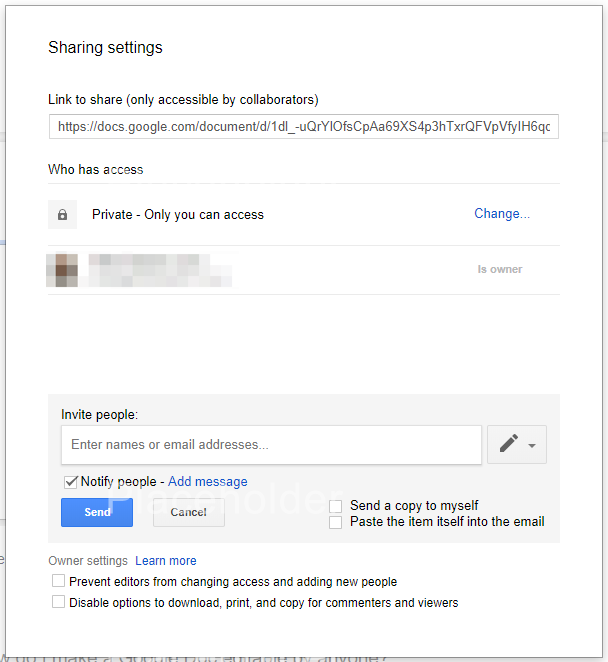Enable Send a copy to myself
This screenshot has height=662, width=608.
pyautogui.click(x=336, y=506)
